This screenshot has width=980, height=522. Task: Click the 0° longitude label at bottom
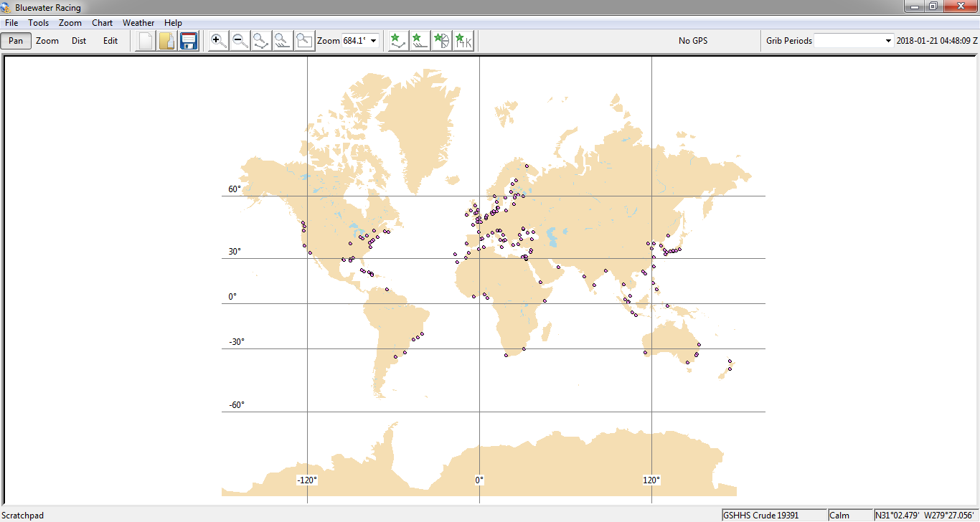pos(479,480)
